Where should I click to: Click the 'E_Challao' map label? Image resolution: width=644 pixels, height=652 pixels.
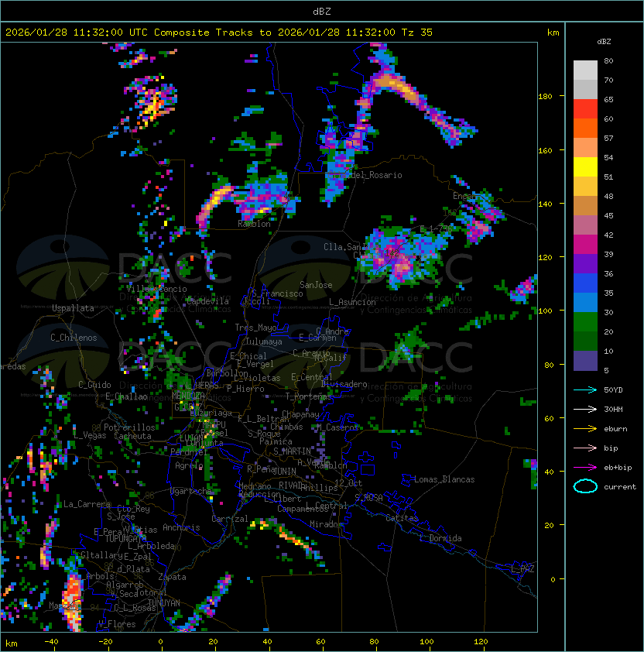(x=126, y=396)
